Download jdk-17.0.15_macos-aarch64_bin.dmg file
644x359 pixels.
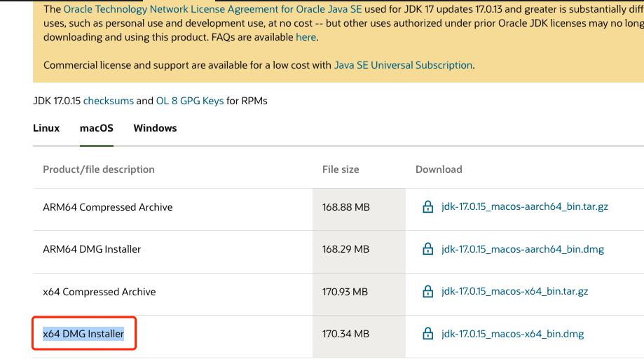tap(523, 249)
